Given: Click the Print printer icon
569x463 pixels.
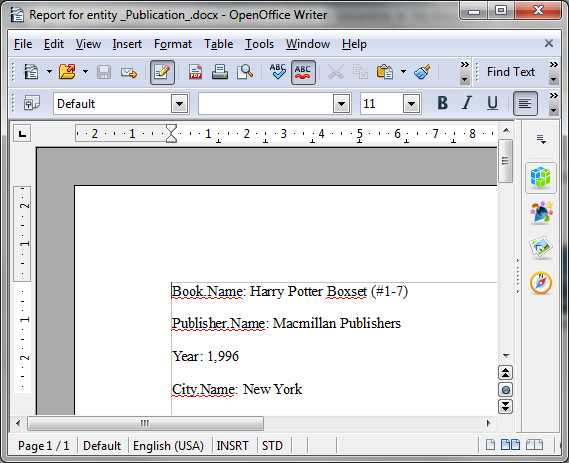Looking at the screenshot, I should pos(220,72).
